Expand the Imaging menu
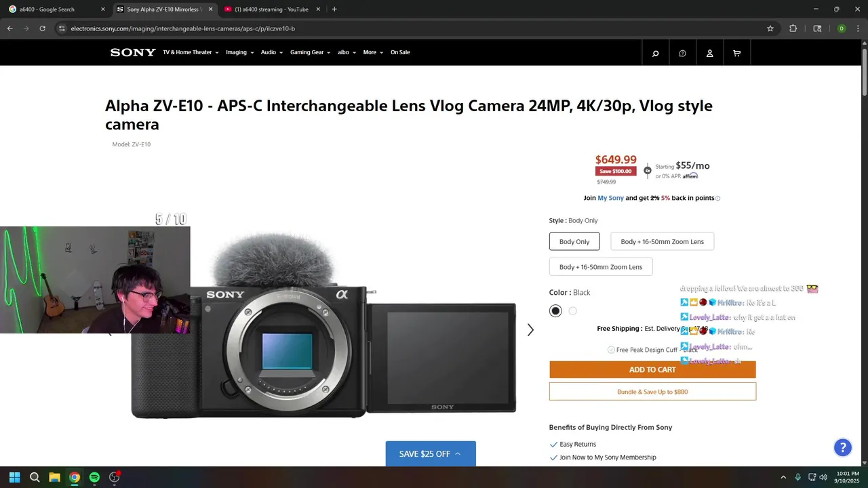Viewport: 868px width, 488px height. click(239, 52)
